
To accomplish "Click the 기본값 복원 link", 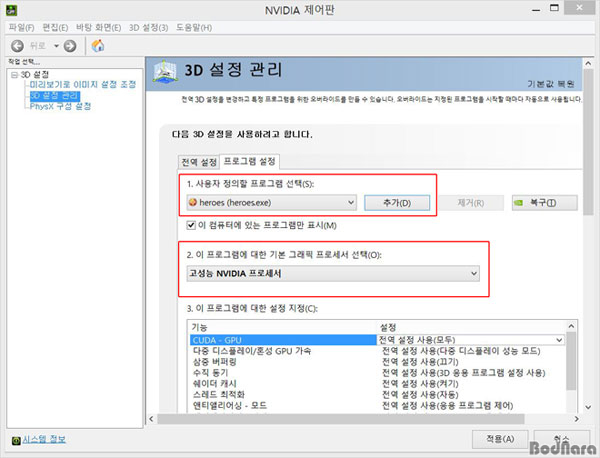I will point(551,84).
